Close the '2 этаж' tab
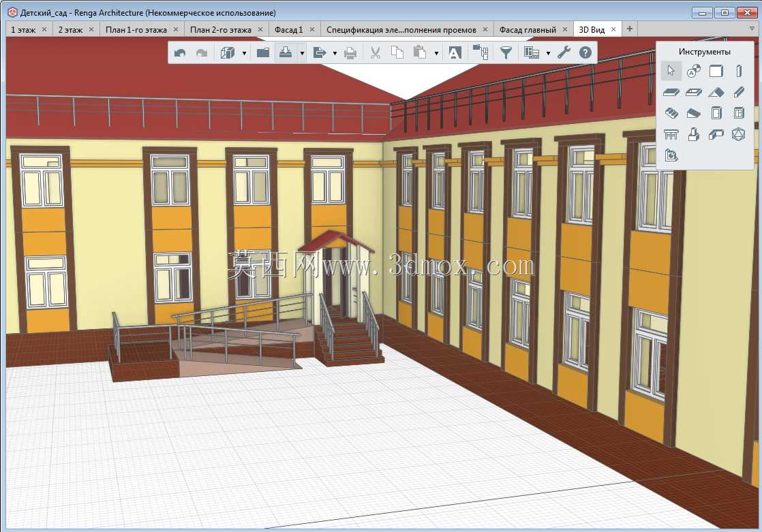The height and width of the screenshot is (532, 762). (91, 29)
